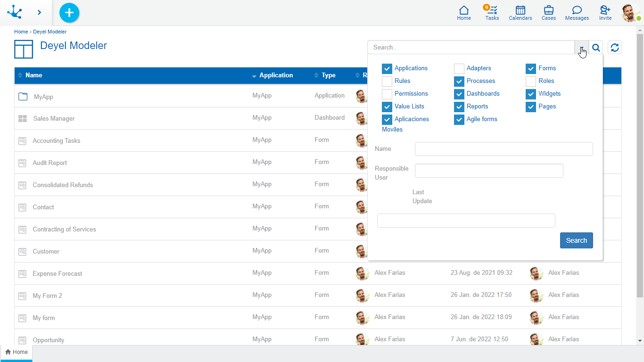The width and height of the screenshot is (644, 362).
Task: Click Alex Farias avatar in Expense Forecast row
Action: (x=362, y=273)
